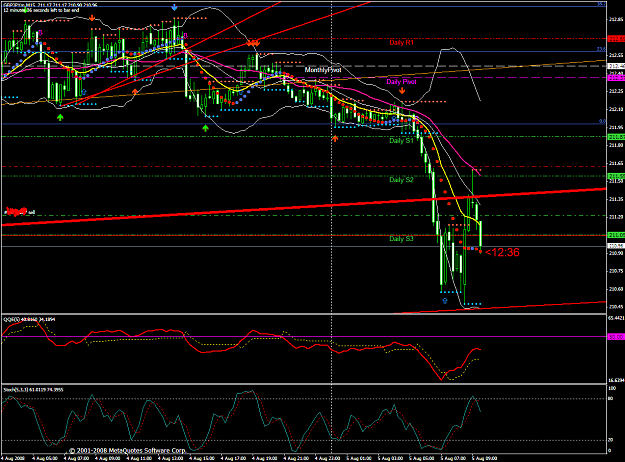
Task: Click the 4 Aug 2008 date label
Action: pos(13,458)
